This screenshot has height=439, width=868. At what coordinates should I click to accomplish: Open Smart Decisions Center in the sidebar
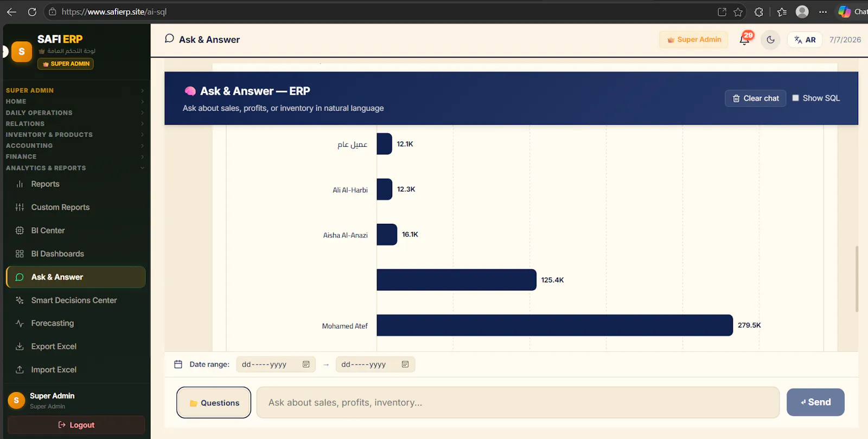[x=75, y=300]
